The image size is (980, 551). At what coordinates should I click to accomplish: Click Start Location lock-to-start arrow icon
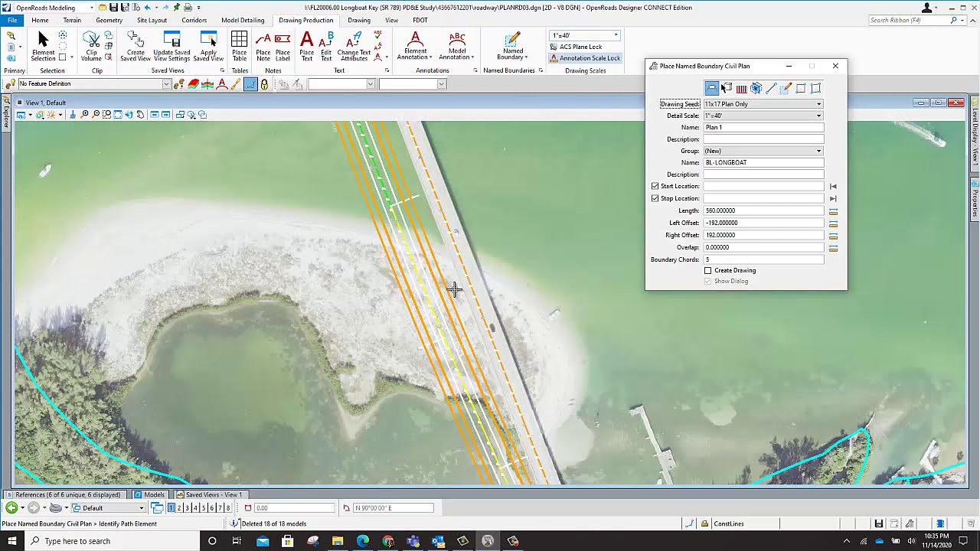tap(833, 186)
